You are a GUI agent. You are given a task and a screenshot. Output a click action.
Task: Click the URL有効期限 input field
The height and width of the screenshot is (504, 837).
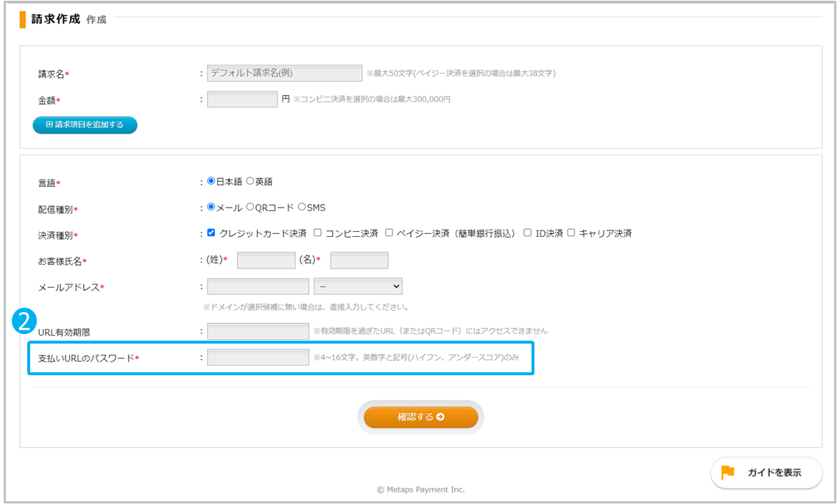[x=258, y=331]
